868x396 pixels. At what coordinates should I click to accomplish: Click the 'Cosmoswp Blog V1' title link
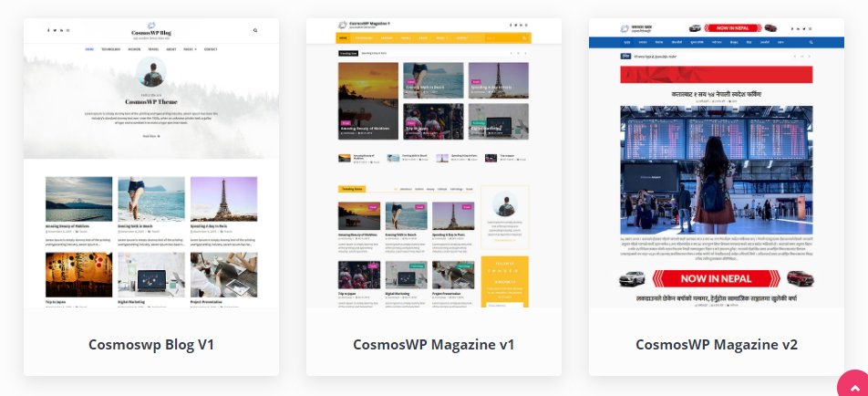[x=151, y=345]
